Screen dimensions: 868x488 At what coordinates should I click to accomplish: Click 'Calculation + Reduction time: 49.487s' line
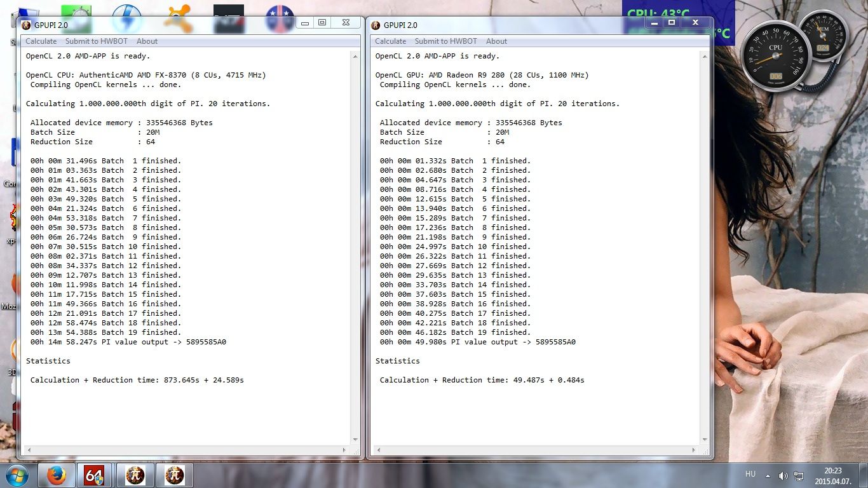pyautogui.click(x=482, y=380)
